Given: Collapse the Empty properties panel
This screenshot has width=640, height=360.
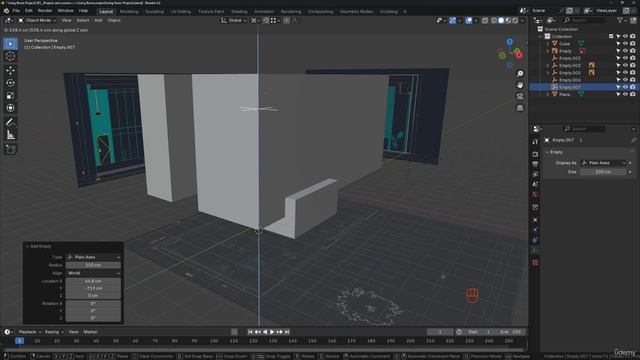Looking at the screenshot, I should click(x=548, y=152).
